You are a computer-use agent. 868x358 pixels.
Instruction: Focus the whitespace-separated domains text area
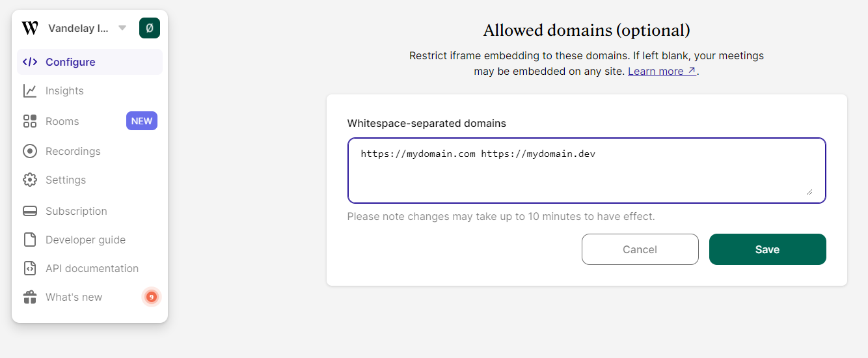pos(586,171)
